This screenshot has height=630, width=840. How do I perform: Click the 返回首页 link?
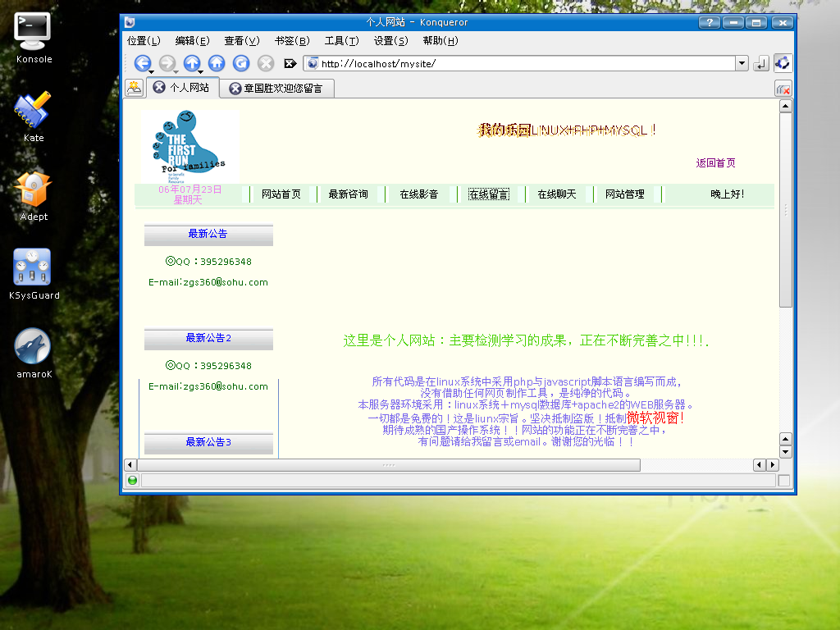(715, 163)
